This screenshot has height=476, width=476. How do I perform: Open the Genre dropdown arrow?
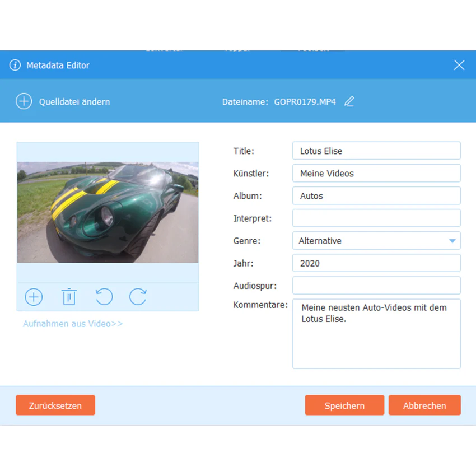point(452,241)
